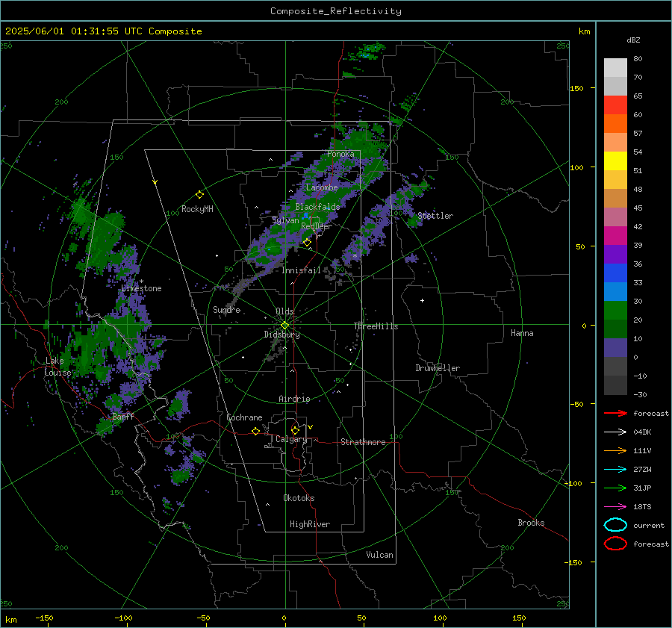Screen dimensions: 672x628
Task: Click the Blackfalds town label
Action: coord(317,207)
